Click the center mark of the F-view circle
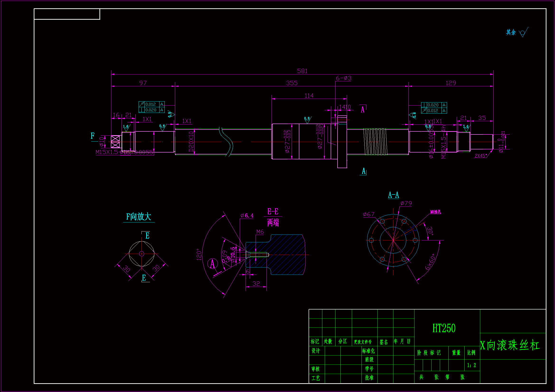This screenshot has width=555, height=392. click(x=142, y=254)
